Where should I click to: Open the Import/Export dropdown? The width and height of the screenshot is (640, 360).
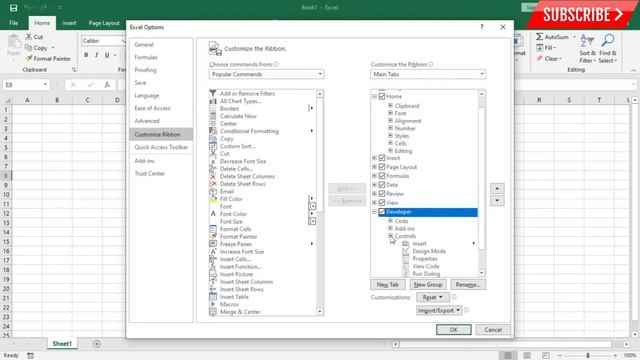pos(439,310)
